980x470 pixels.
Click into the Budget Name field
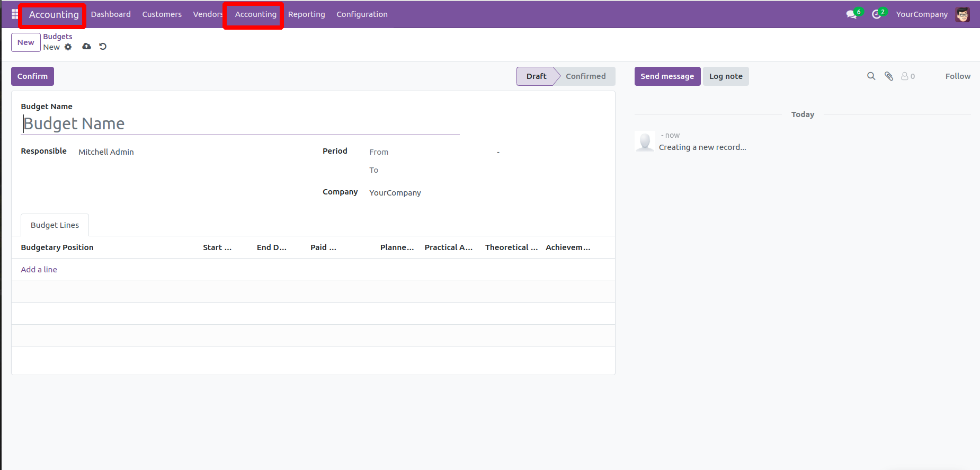(240, 123)
